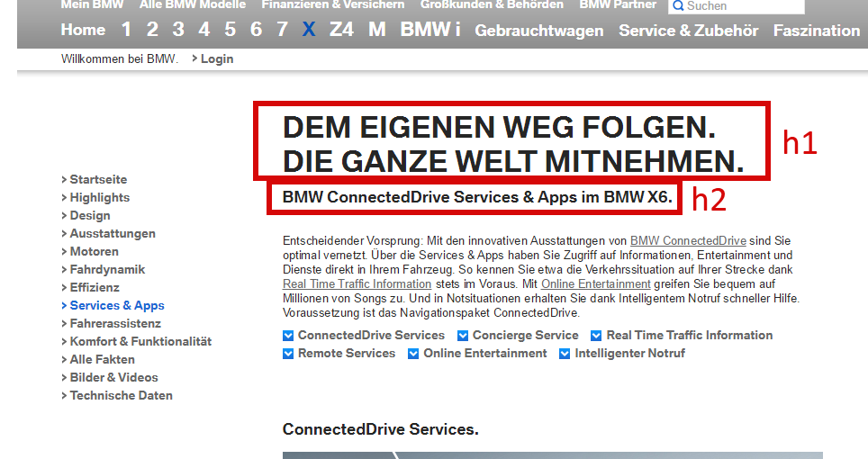Select Fahrerassistenz in the sidebar
Image resolution: width=868 pixels, height=459 pixels.
click(x=115, y=323)
